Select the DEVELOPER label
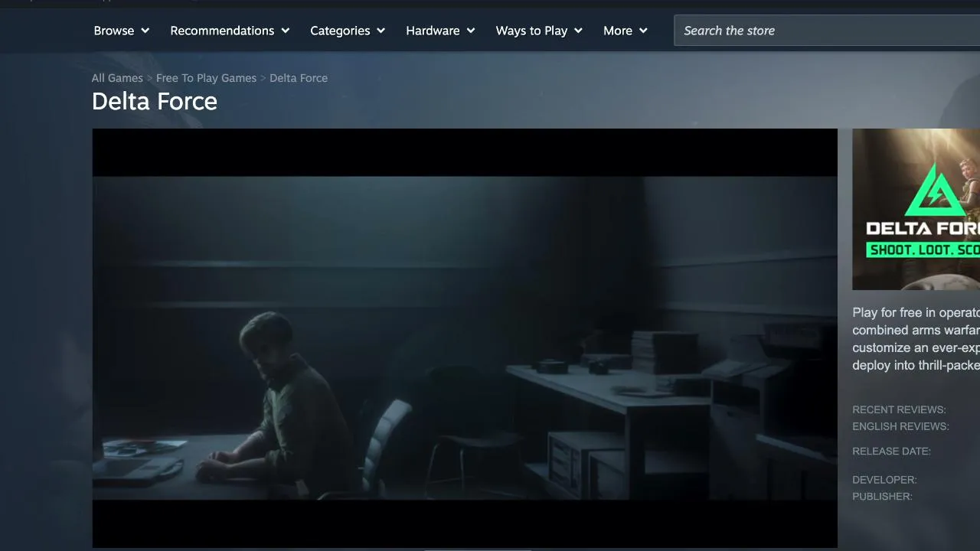This screenshot has height=551, width=980. coord(884,480)
